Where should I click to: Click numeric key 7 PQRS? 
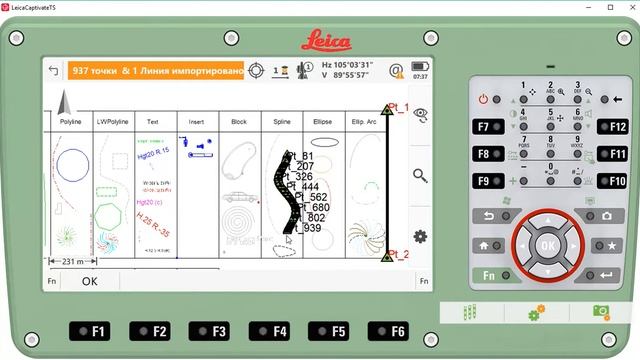[524, 154]
